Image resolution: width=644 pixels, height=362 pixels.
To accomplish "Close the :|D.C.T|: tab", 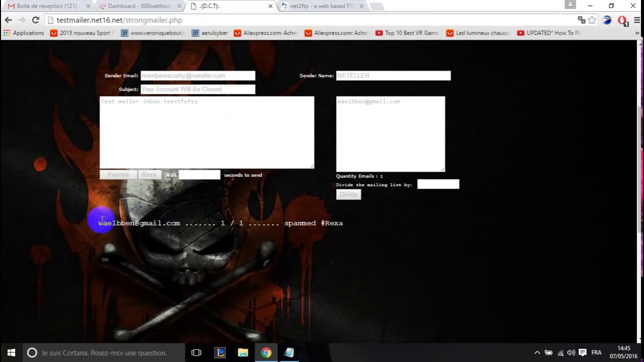I will [271, 6].
